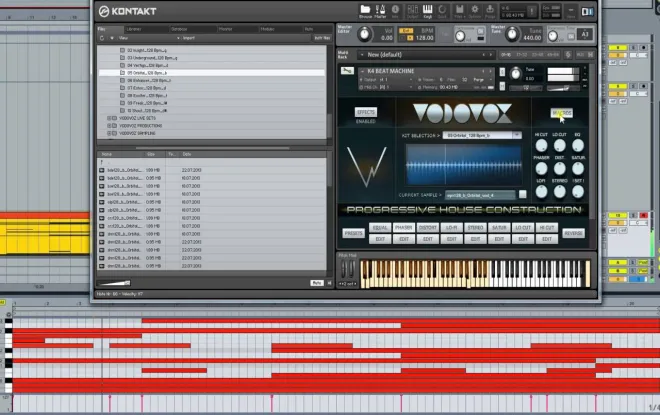Open the Kontakt Browse panel icon

pos(365,11)
